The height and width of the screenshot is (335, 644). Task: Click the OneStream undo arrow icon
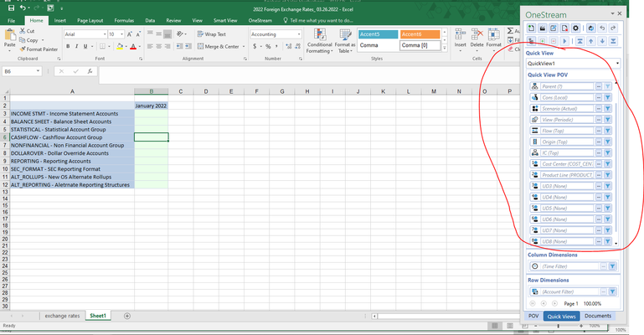tap(602, 28)
